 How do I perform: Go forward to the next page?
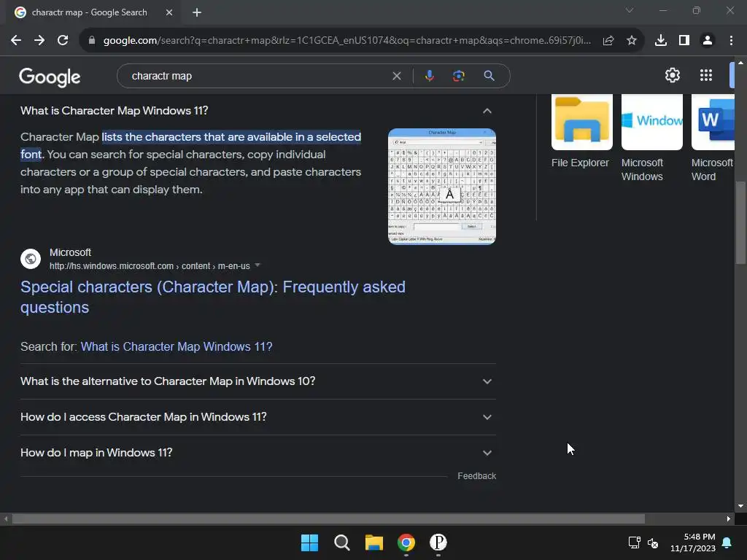coord(39,41)
